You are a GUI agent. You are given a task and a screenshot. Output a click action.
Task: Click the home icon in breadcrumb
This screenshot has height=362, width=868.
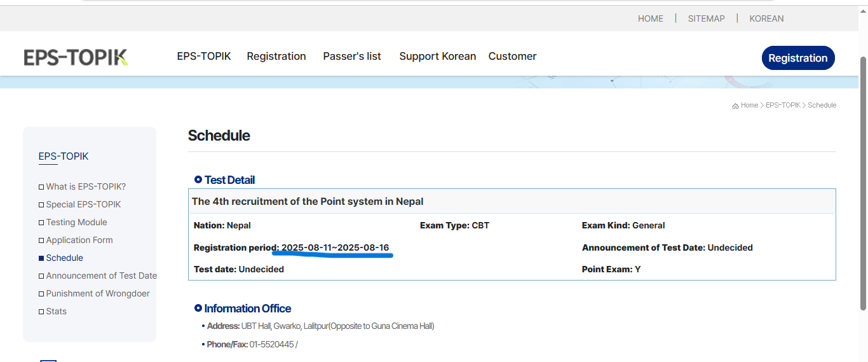pyautogui.click(x=735, y=106)
